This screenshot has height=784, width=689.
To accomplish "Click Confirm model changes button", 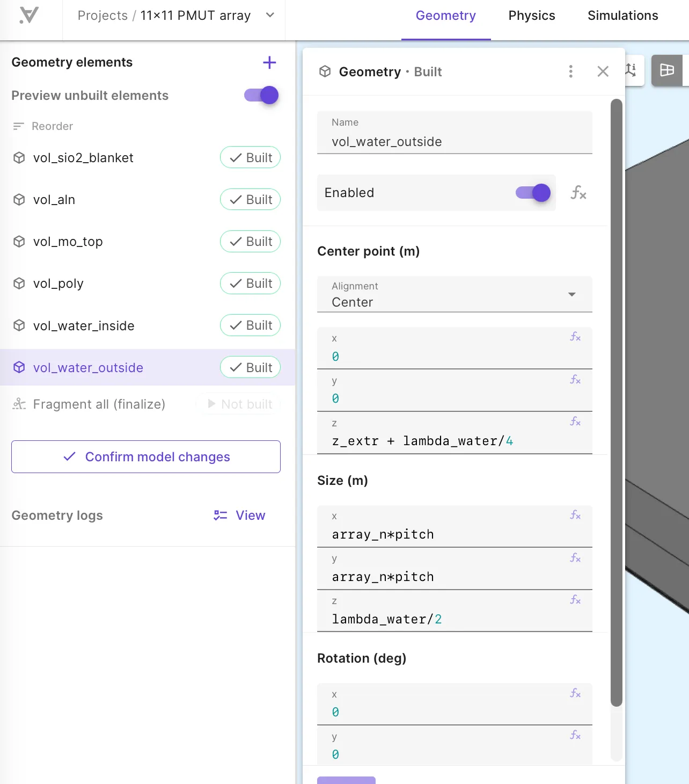I will 146,457.
